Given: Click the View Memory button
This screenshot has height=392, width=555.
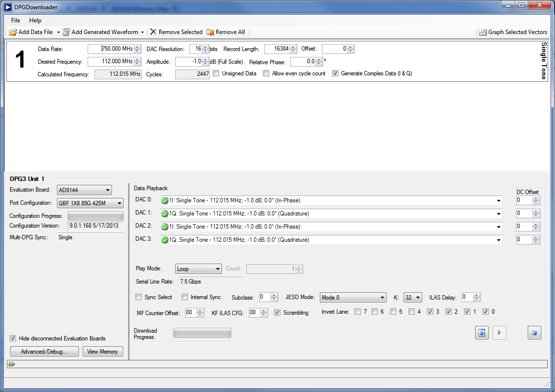Looking at the screenshot, I should tap(102, 352).
